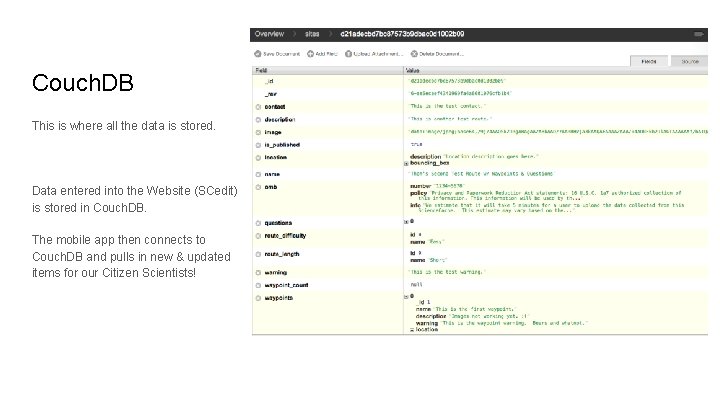720x405 pixels.
Task: Click the Delete Document toolbar icon
Action: pos(414,54)
